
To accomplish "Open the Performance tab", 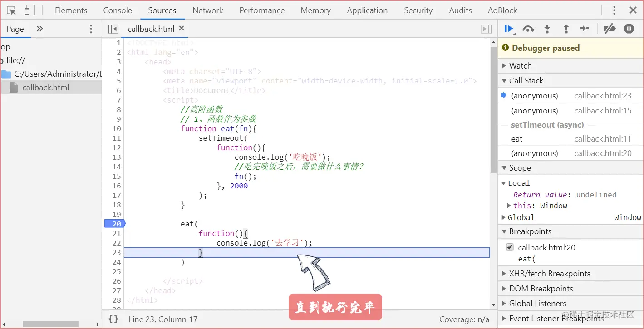I will point(262,10).
